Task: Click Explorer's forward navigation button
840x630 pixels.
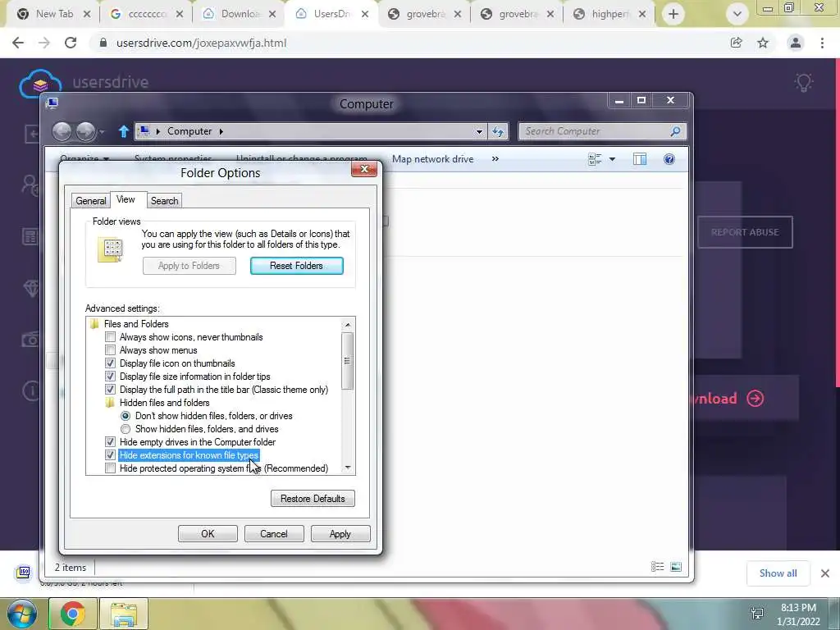Action: (x=85, y=131)
